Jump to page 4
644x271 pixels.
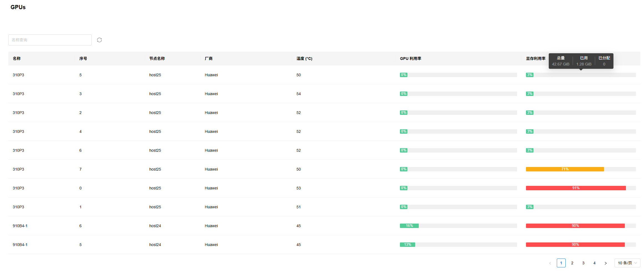pyautogui.click(x=594, y=263)
